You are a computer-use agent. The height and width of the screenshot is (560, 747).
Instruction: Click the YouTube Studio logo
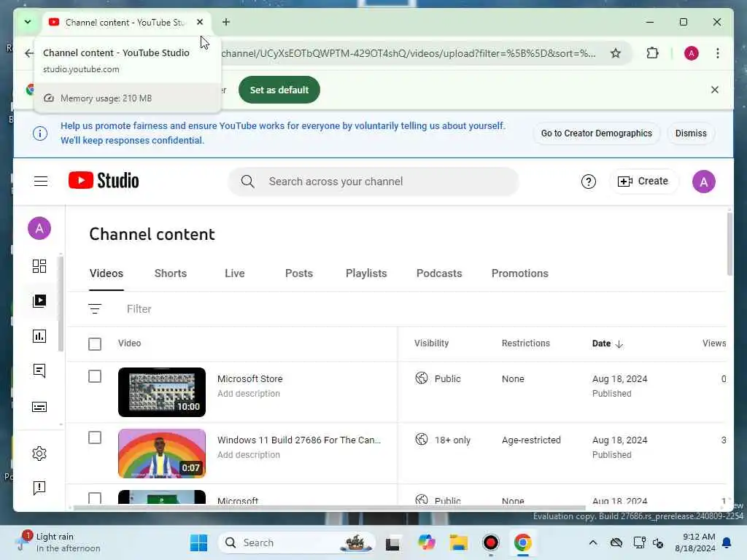pyautogui.click(x=104, y=181)
